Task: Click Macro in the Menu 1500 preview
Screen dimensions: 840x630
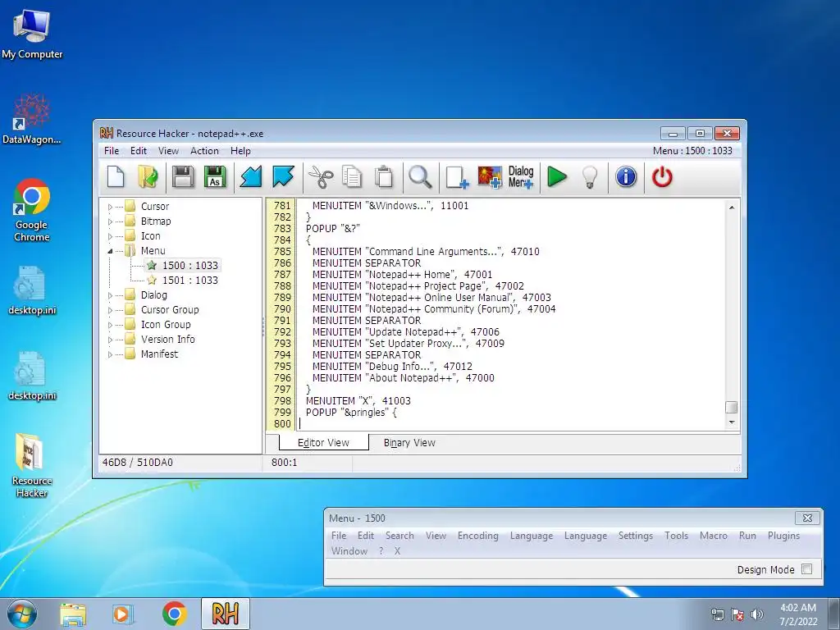Action: 714,535
